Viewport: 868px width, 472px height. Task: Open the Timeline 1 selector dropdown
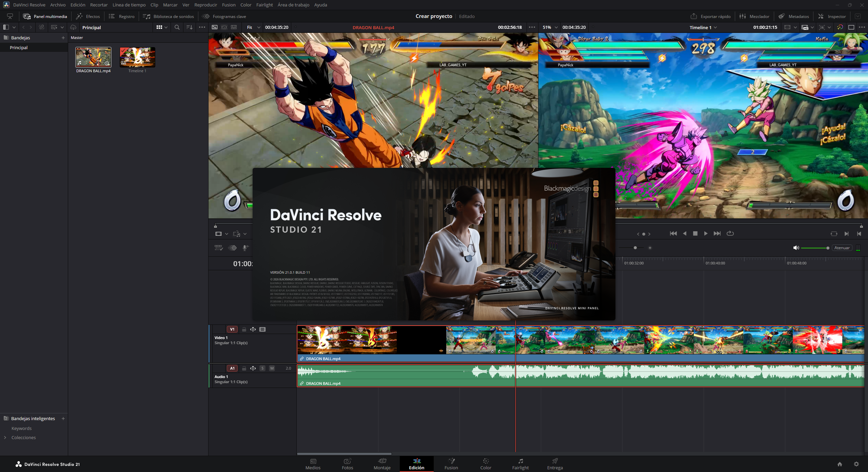click(703, 27)
